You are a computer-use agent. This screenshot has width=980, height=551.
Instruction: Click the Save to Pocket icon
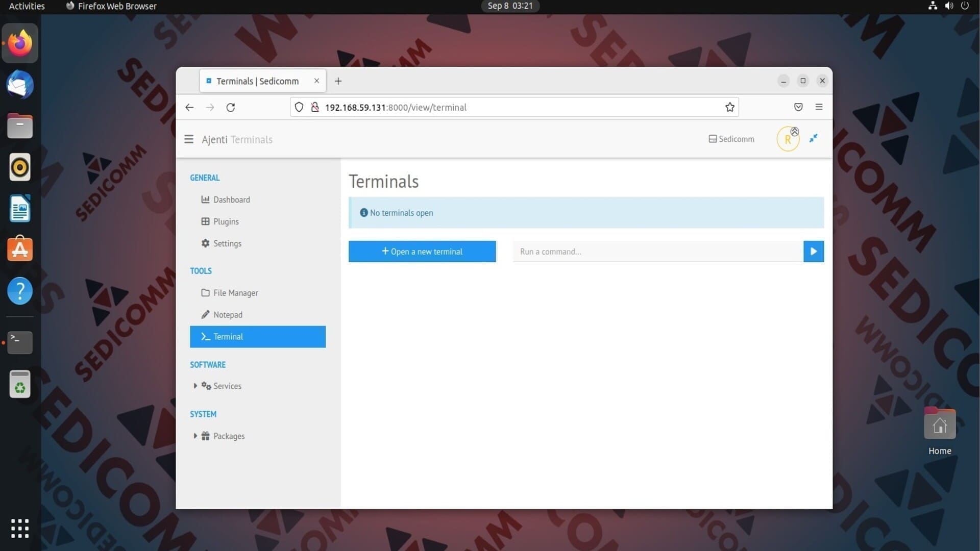click(798, 107)
